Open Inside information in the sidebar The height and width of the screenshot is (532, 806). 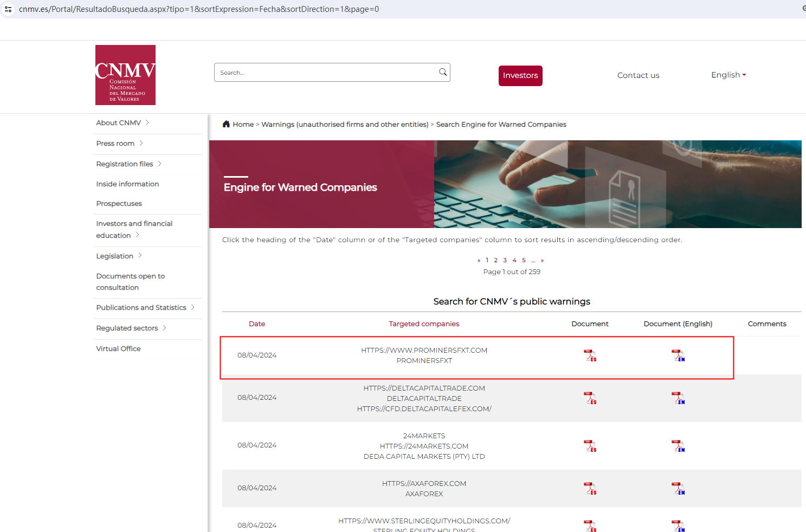pos(127,184)
